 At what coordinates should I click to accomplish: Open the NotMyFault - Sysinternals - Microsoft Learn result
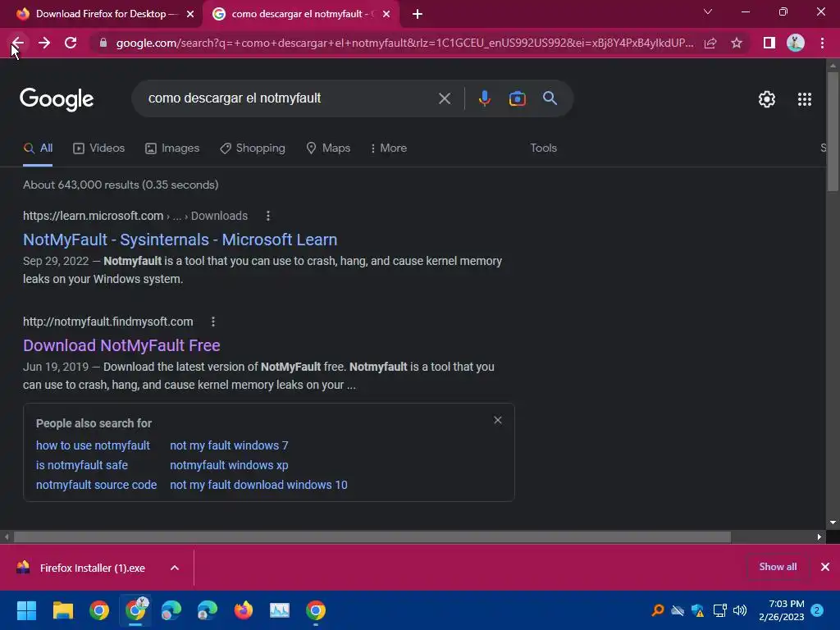pyautogui.click(x=180, y=240)
